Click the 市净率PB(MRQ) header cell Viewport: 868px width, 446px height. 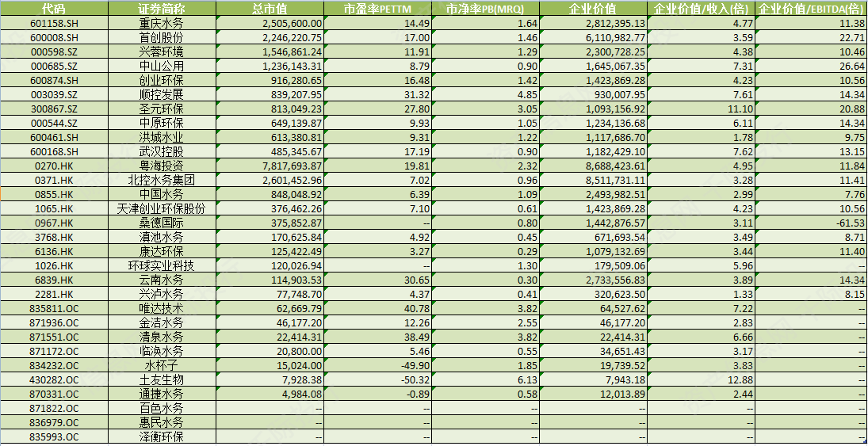point(485,9)
